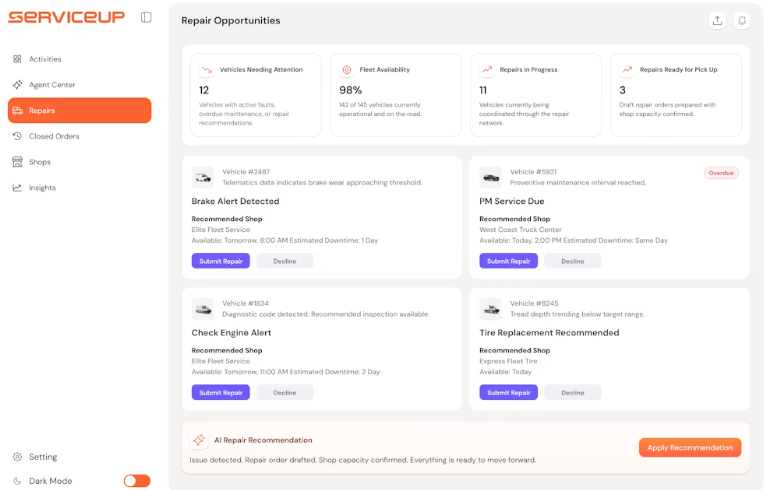Click the Apply Recommendation button
767x490 pixels.
click(x=690, y=447)
